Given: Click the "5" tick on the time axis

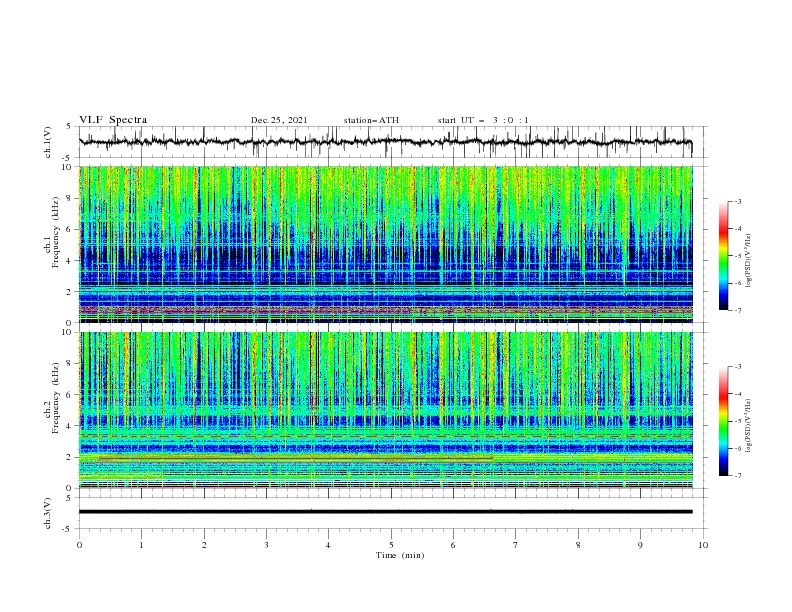Looking at the screenshot, I should pos(391,545).
